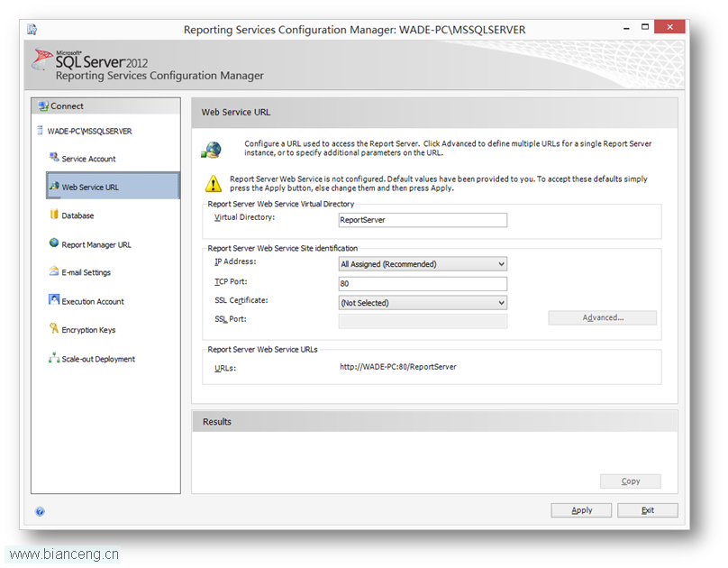Click the Service Account icon
Image resolution: width=728 pixels, height=568 pixels.
coord(54,157)
